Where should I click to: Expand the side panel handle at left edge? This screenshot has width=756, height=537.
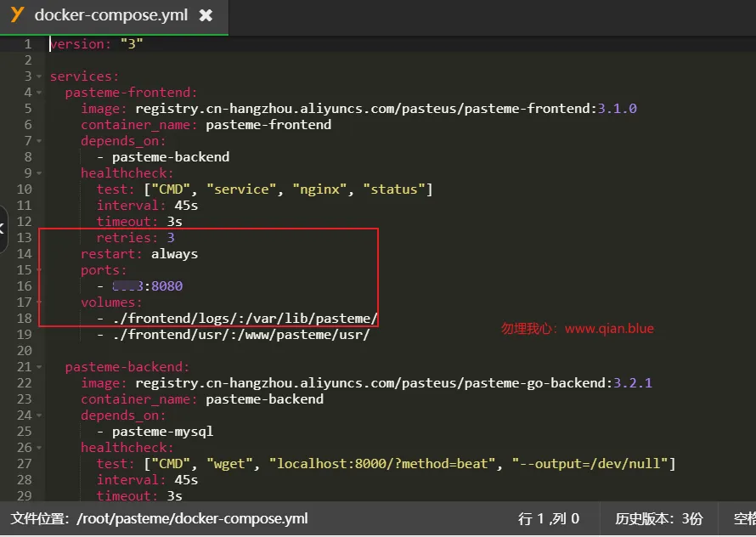point(3,229)
